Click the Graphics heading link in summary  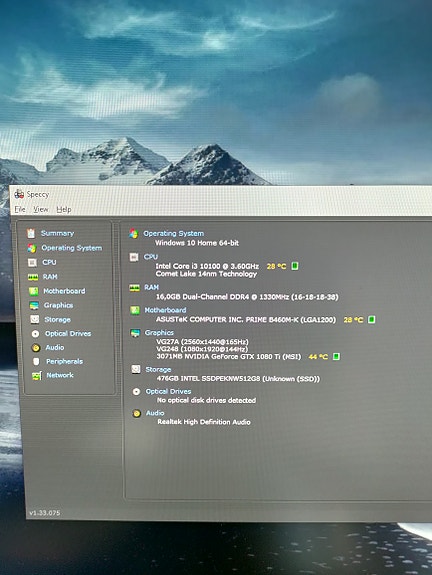(159, 333)
